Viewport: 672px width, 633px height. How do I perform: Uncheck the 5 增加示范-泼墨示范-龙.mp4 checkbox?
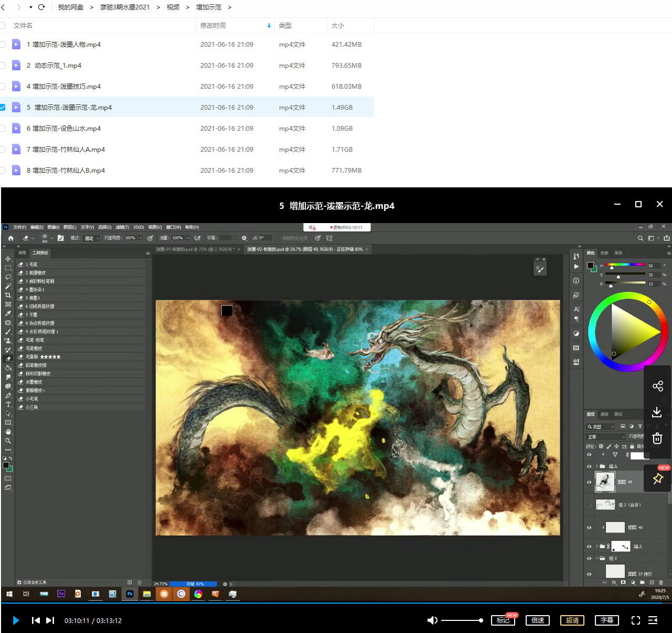click(x=3, y=107)
